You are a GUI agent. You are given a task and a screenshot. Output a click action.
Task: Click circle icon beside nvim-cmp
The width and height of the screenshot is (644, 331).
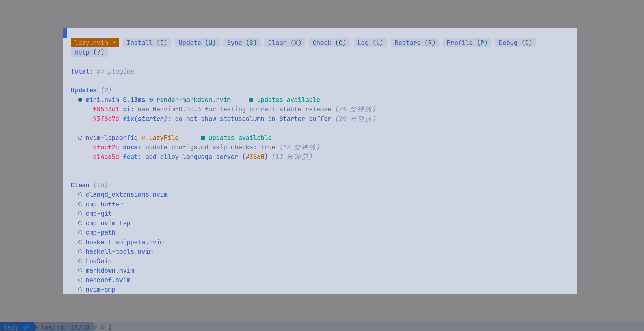pyautogui.click(x=80, y=289)
